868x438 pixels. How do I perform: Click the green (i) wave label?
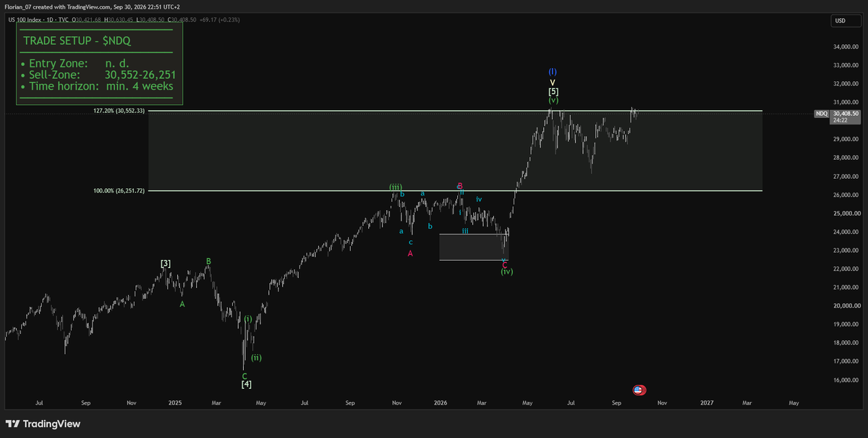coord(248,319)
